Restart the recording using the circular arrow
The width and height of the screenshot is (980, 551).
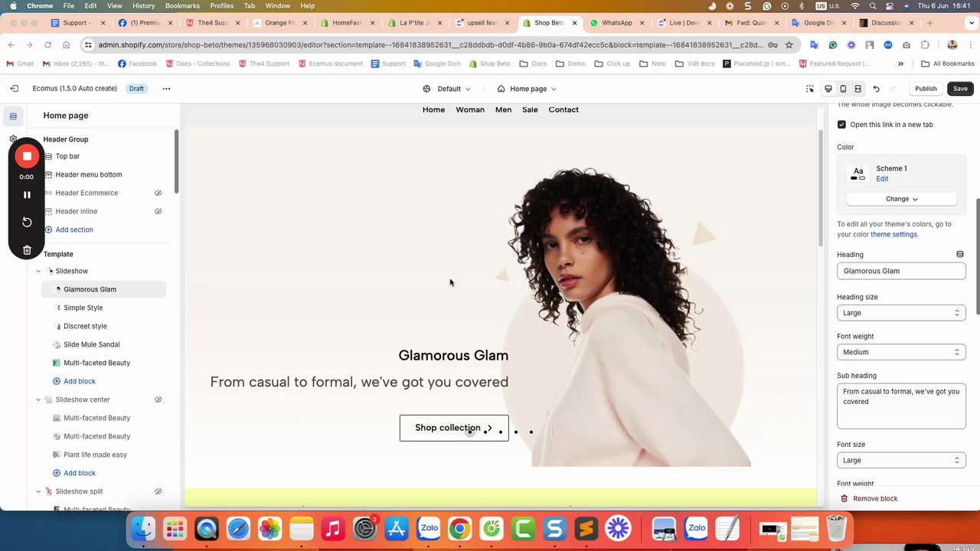click(x=27, y=222)
